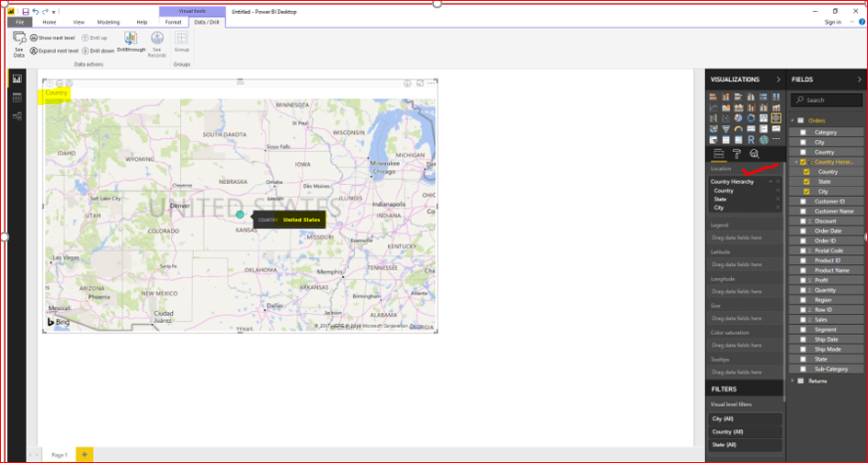The height and width of the screenshot is (463, 868).
Task: Click the Redo arrow icon
Action: [44, 11]
